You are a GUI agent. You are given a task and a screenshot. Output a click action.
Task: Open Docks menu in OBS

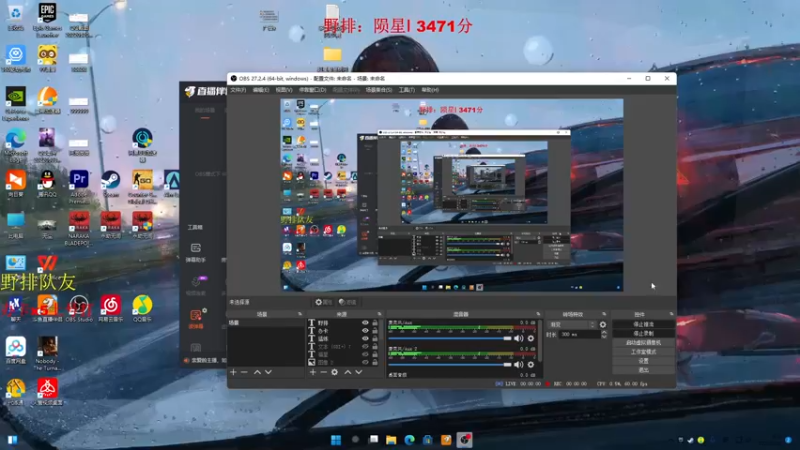tap(312, 90)
